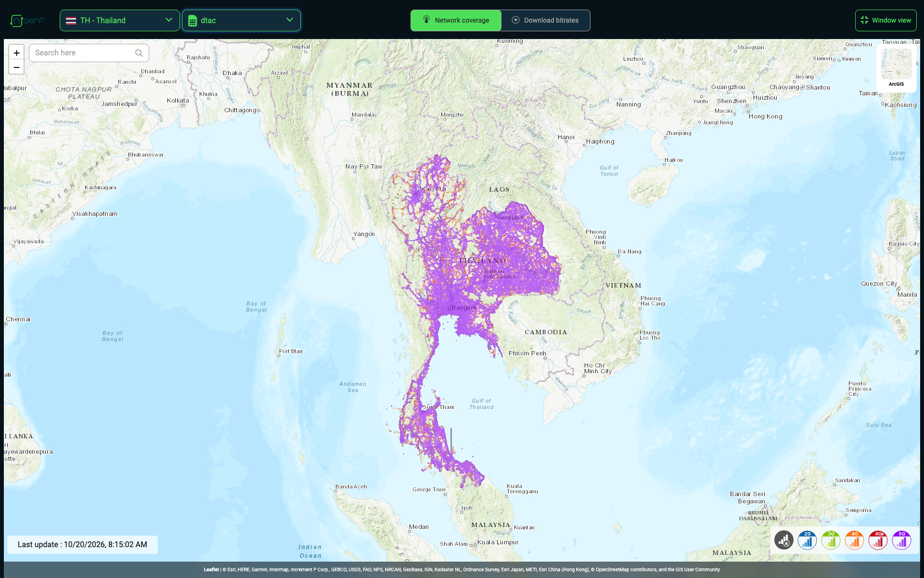This screenshot has height=578, width=924.
Task: Toggle the 3G coverage layer
Action: pyautogui.click(x=831, y=540)
